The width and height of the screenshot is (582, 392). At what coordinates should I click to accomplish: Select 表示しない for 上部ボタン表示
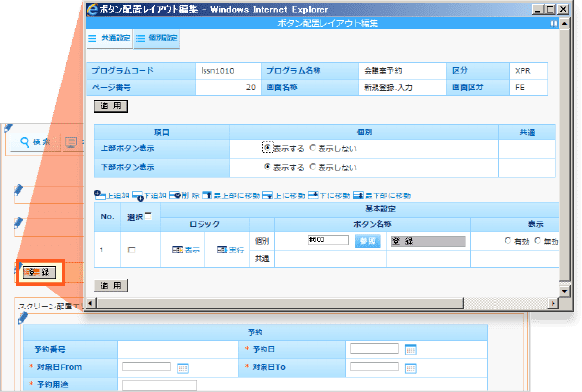coord(313,148)
